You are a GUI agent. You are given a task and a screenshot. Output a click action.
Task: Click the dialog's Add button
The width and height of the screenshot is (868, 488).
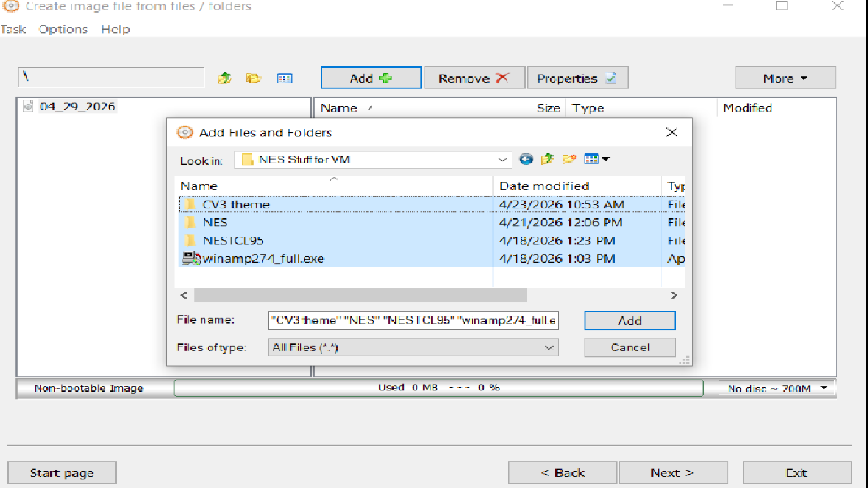point(630,320)
